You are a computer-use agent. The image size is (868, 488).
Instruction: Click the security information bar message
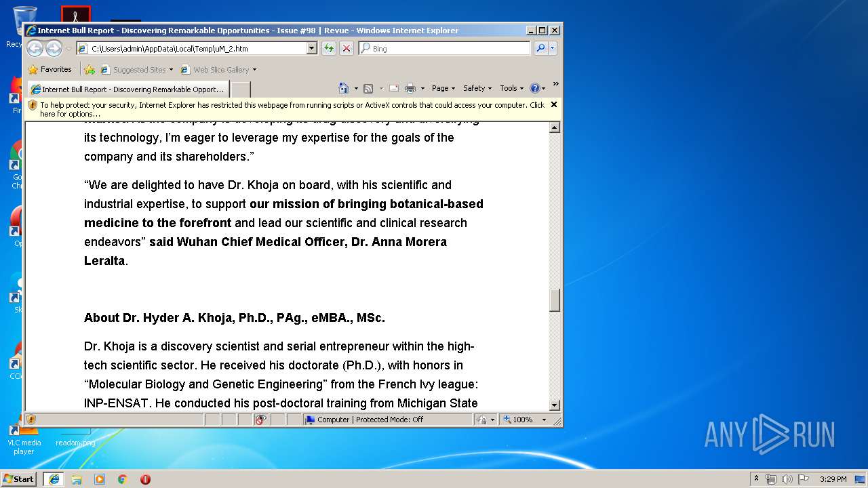tap(292, 109)
